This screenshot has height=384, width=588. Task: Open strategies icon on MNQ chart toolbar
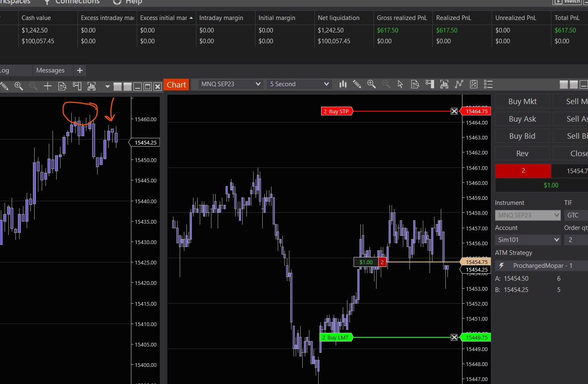coord(459,84)
